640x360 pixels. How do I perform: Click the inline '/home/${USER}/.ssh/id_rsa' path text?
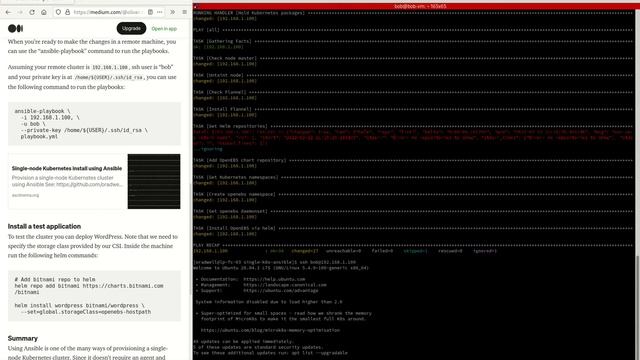pos(109,78)
